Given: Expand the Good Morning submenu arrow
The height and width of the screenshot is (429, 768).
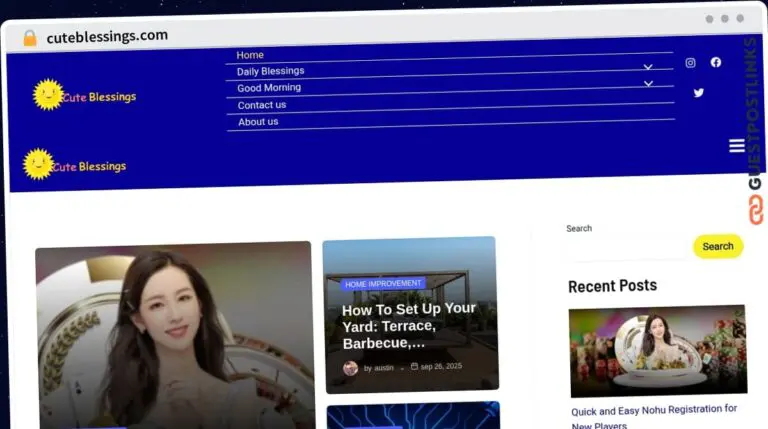Looking at the screenshot, I should coord(647,84).
